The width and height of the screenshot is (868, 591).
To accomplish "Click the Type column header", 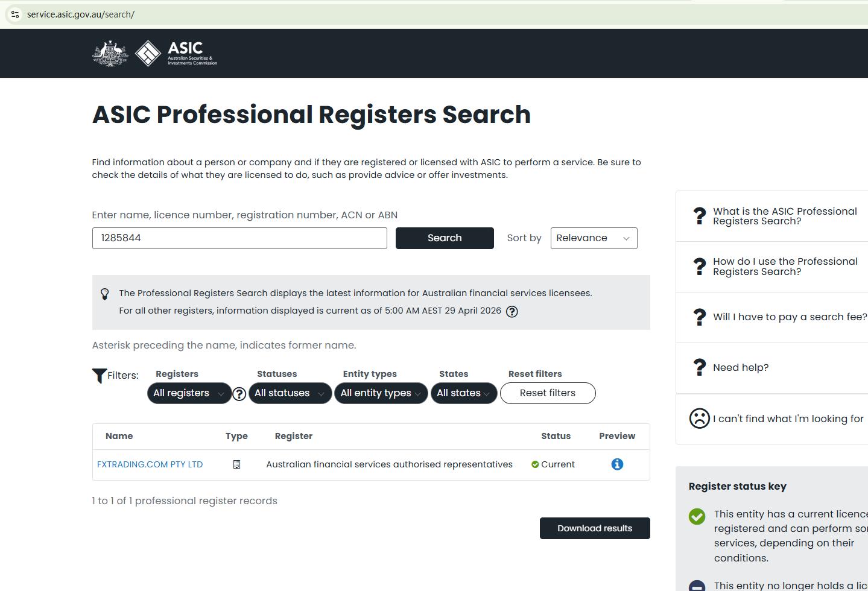I will click(x=236, y=436).
